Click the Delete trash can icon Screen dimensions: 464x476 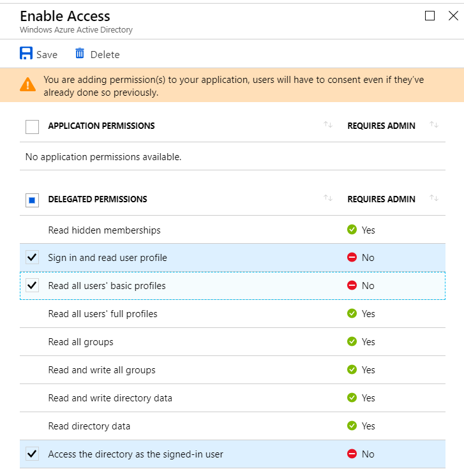80,54
